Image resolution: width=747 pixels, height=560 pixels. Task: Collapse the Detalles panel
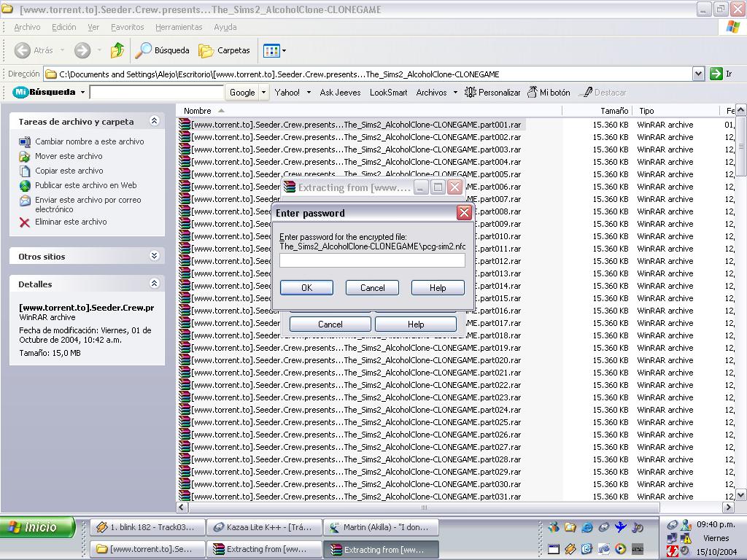coord(155,284)
